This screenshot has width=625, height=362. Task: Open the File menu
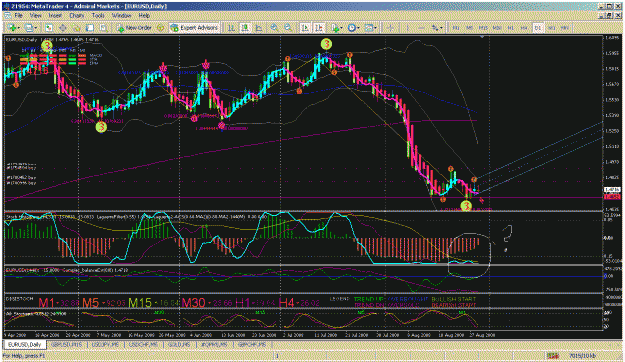[18, 16]
